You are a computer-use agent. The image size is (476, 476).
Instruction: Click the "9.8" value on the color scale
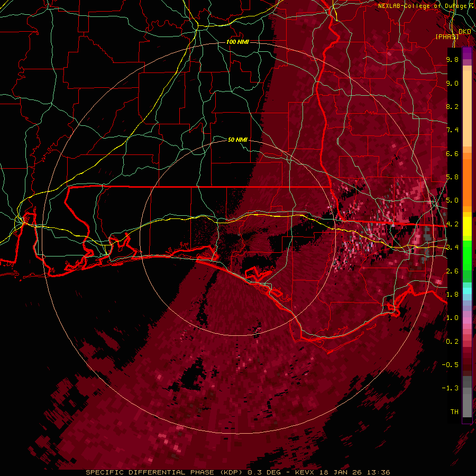pos(452,59)
